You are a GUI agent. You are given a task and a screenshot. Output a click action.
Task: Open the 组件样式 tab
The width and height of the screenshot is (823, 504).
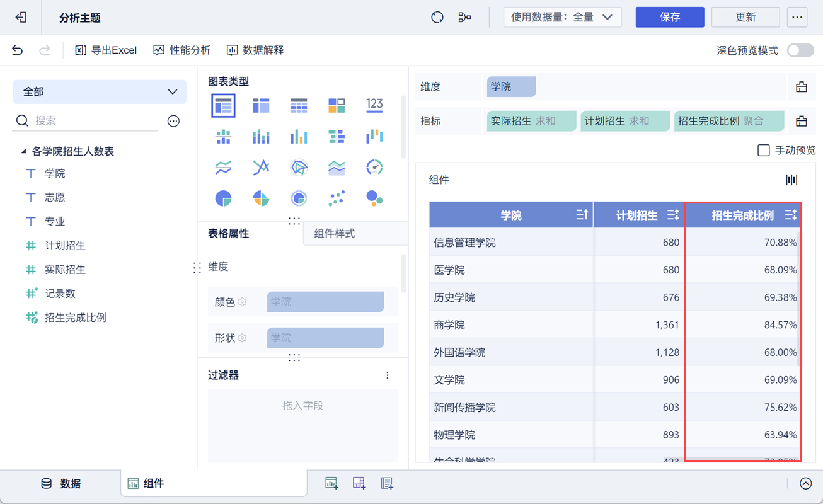(355, 234)
